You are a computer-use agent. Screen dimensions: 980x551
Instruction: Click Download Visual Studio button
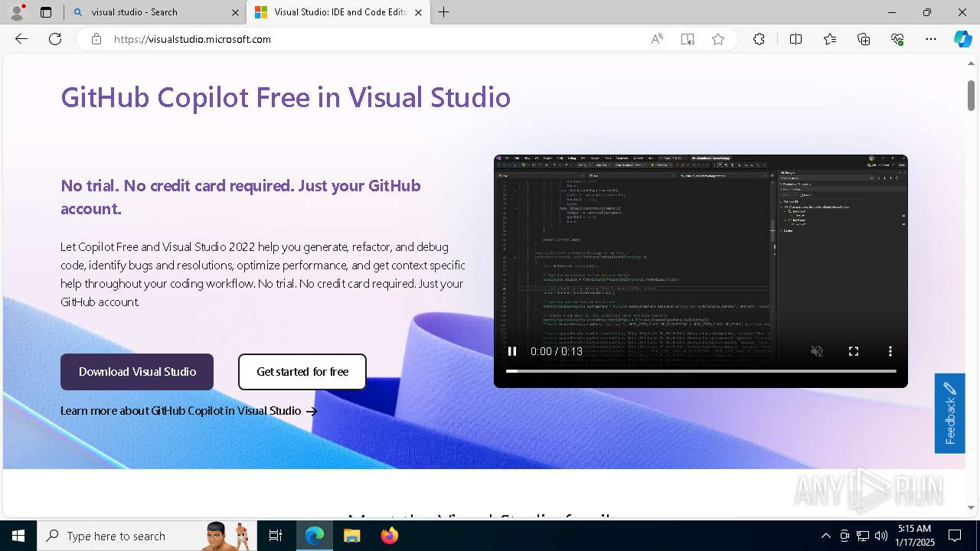coord(137,372)
